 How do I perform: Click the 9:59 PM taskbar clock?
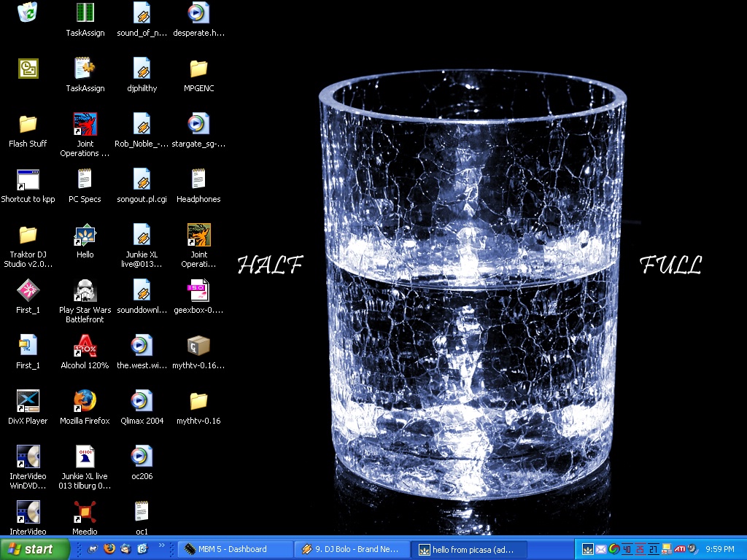(x=720, y=549)
